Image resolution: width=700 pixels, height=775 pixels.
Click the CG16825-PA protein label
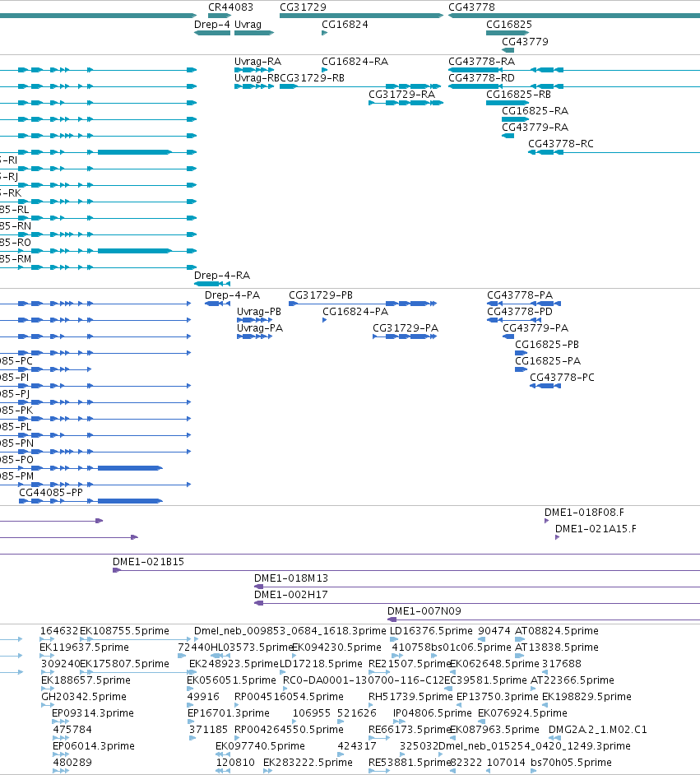coord(548,361)
